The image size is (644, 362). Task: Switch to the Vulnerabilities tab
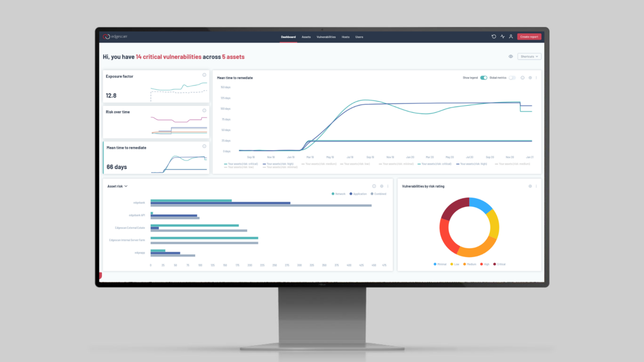[x=326, y=37]
